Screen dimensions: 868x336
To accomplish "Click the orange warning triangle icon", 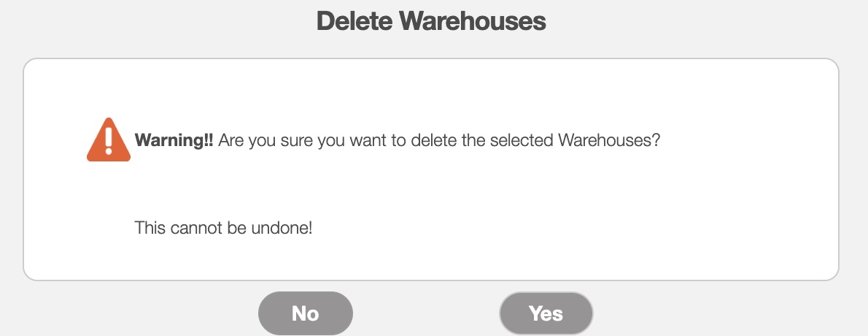I will pyautogui.click(x=109, y=140).
